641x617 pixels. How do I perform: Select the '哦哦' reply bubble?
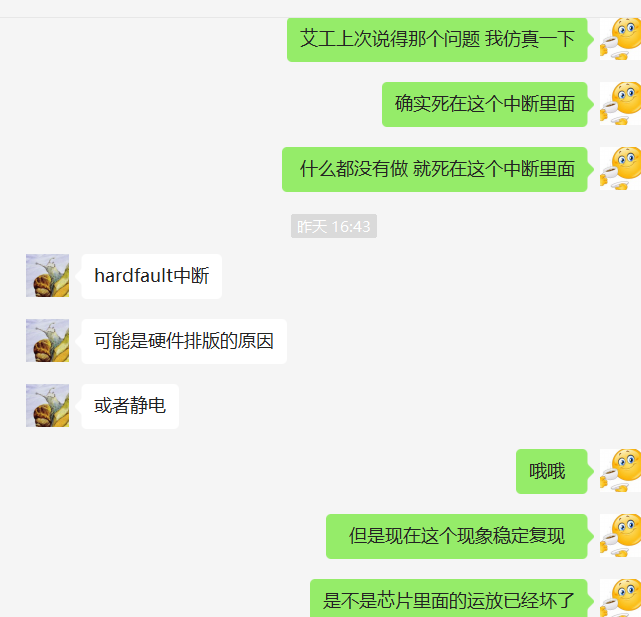coord(552,471)
